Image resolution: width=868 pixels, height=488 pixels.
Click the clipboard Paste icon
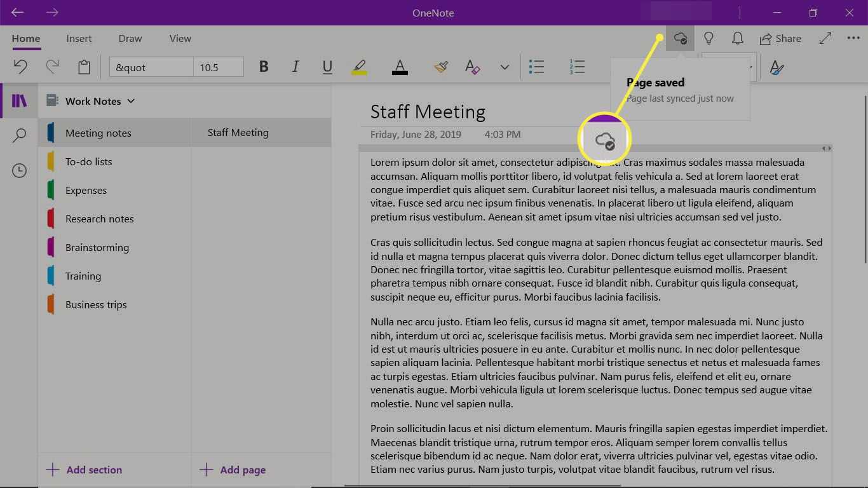84,67
